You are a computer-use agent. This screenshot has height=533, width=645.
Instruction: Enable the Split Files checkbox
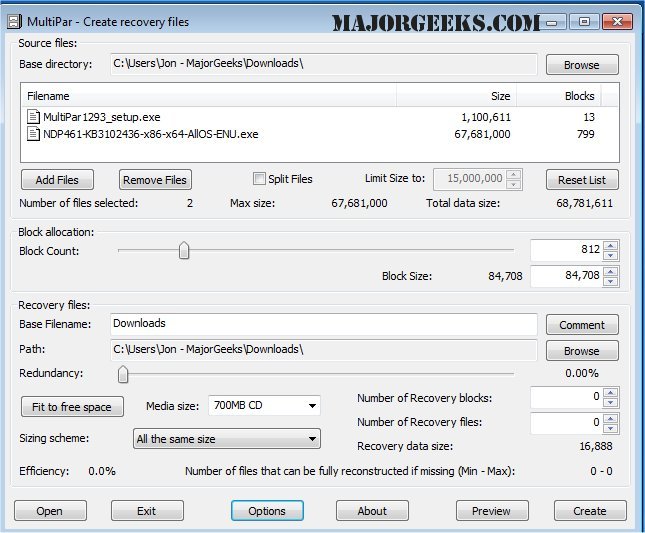[x=259, y=179]
